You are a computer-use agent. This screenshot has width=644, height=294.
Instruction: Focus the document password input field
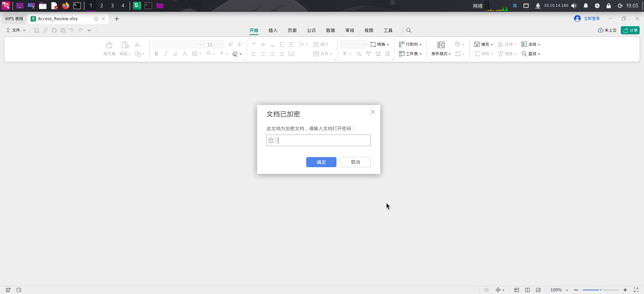(x=323, y=140)
